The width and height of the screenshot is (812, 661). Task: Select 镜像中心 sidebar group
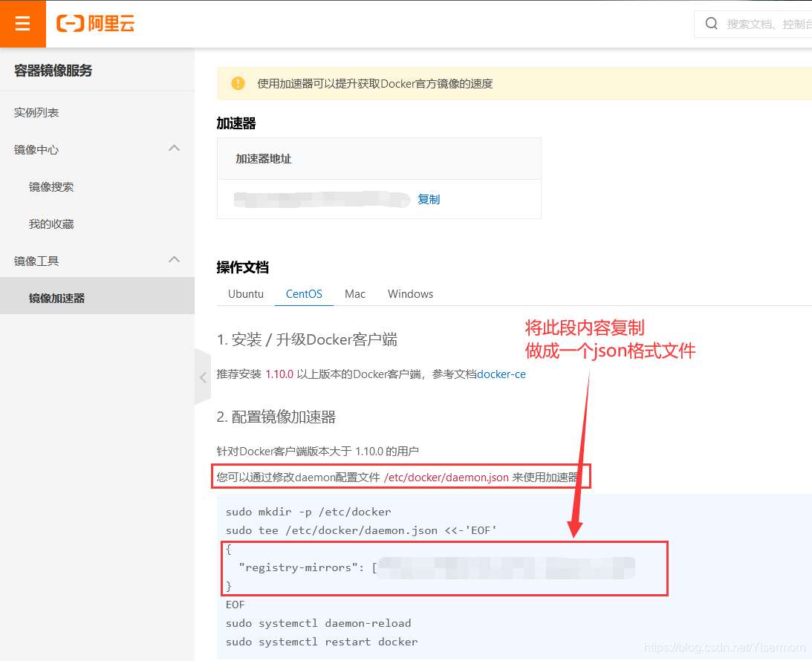36,149
